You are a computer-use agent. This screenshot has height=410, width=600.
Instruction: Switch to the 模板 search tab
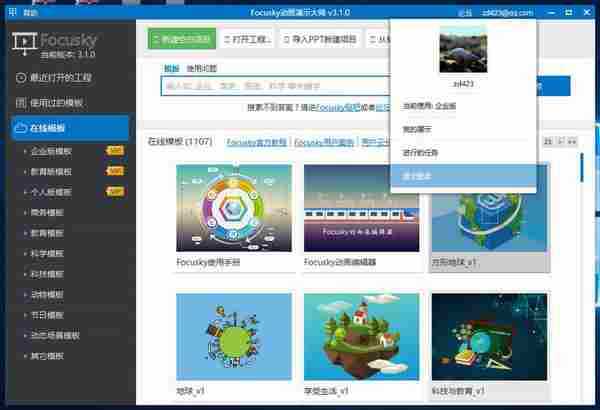171,69
